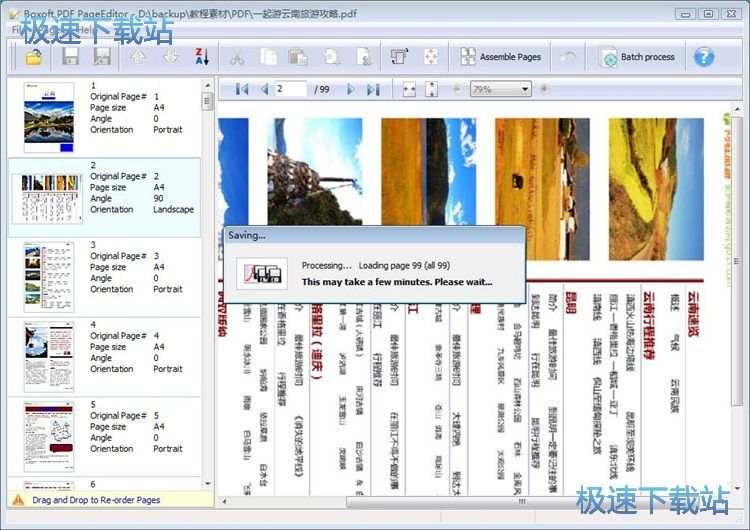This screenshot has height=530, width=750.
Task: Open Assemble Pages
Action: coord(500,57)
